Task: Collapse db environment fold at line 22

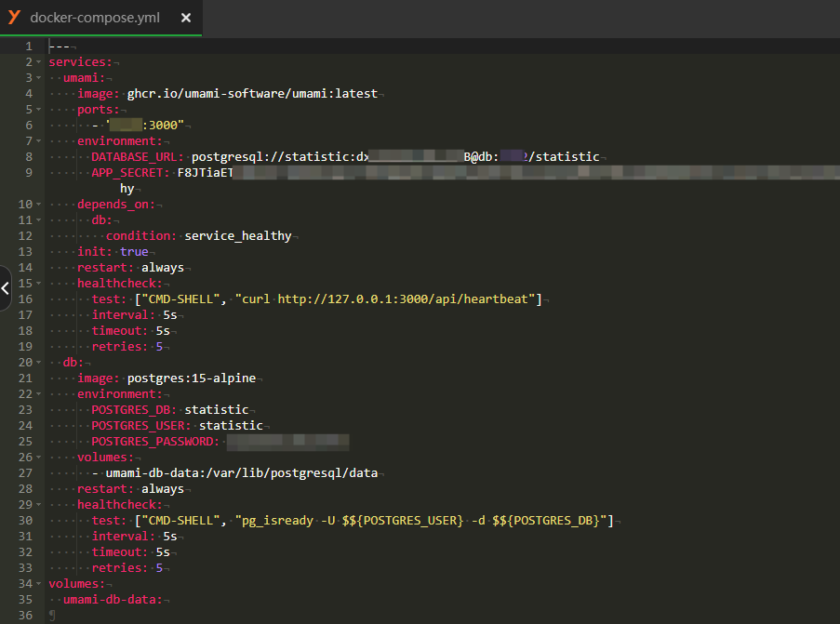Action: [38, 394]
